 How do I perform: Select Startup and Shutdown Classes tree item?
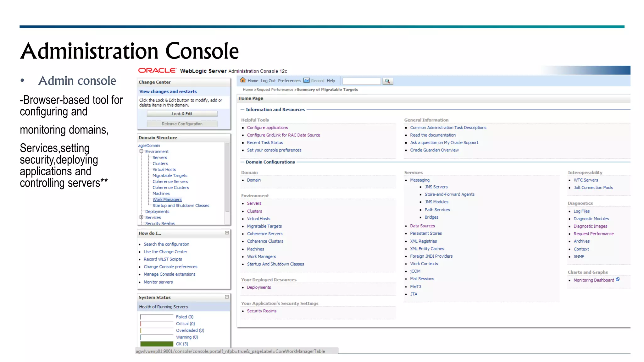[x=181, y=206]
